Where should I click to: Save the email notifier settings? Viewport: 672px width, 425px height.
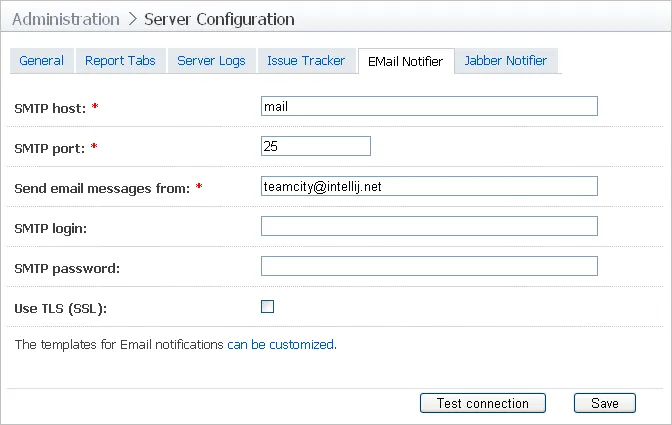point(604,403)
